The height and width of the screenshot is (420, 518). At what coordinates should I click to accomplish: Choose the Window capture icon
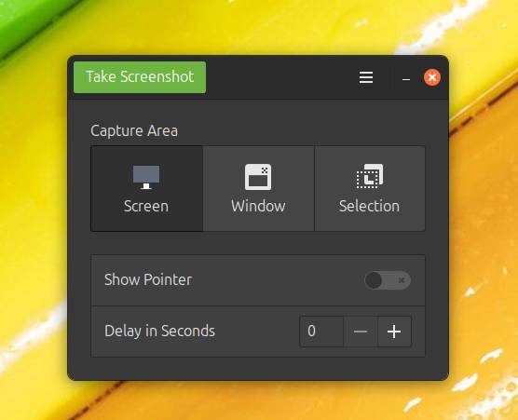[x=258, y=177]
